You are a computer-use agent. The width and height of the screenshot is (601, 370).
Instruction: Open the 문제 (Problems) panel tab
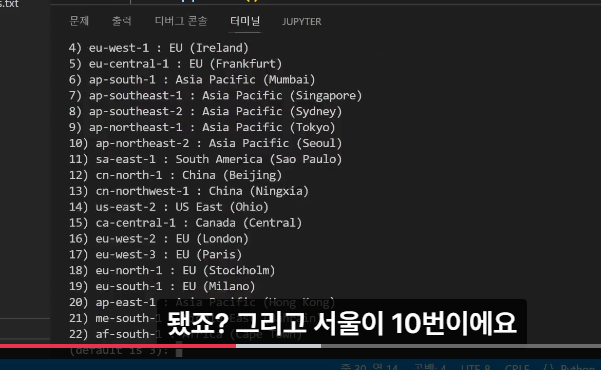pos(79,21)
